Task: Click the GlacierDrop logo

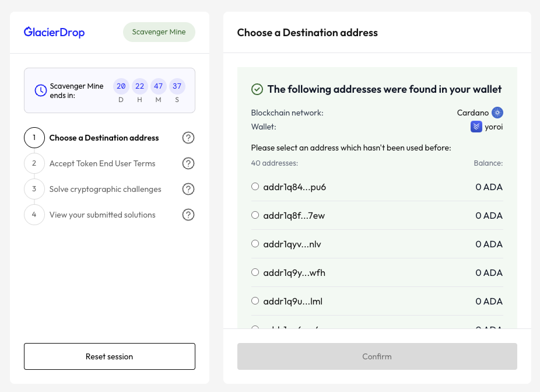Action: [54, 32]
